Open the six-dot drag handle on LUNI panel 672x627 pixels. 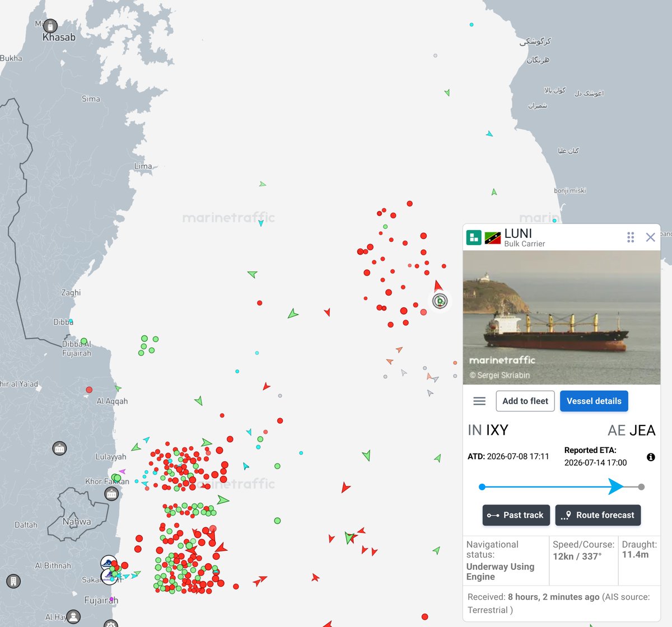631,237
